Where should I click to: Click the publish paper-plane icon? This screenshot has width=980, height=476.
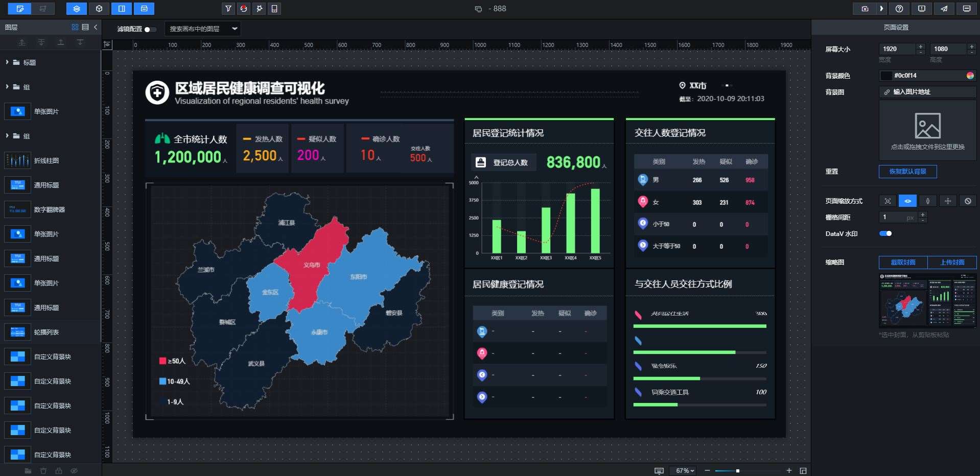tap(944, 9)
